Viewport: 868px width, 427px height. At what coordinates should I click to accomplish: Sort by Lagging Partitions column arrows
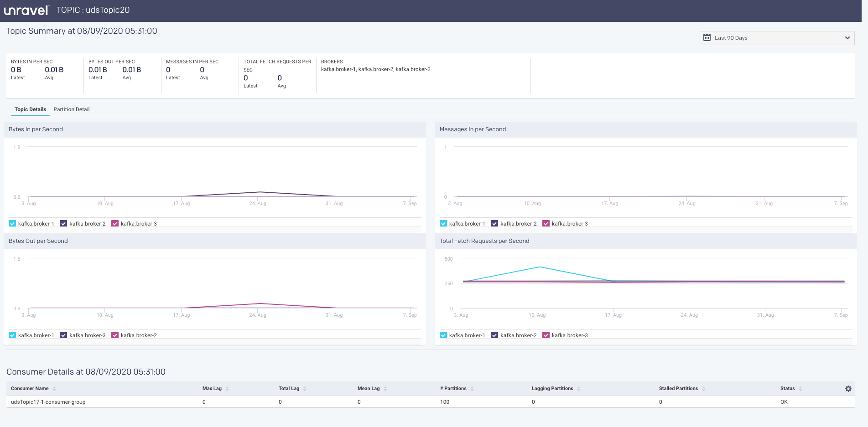pyautogui.click(x=579, y=389)
